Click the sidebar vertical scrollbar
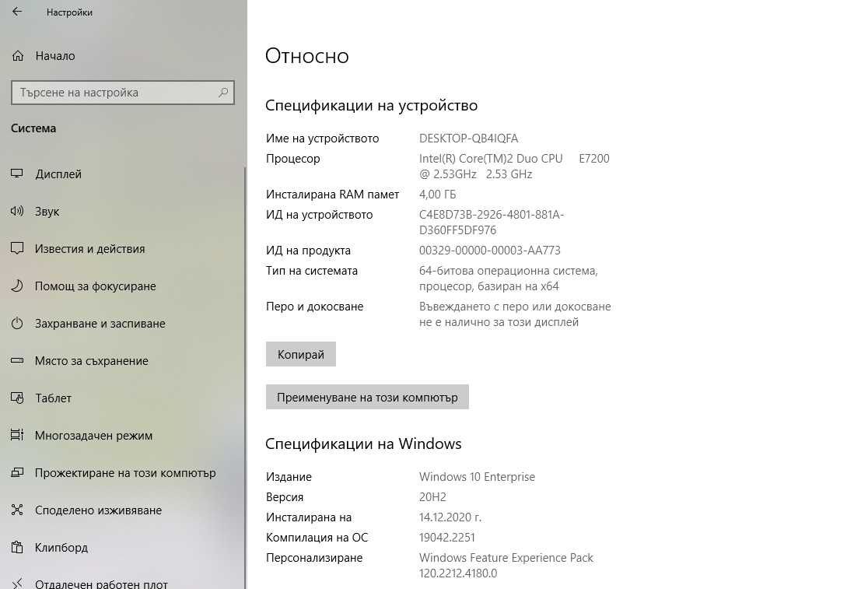 [x=245, y=377]
